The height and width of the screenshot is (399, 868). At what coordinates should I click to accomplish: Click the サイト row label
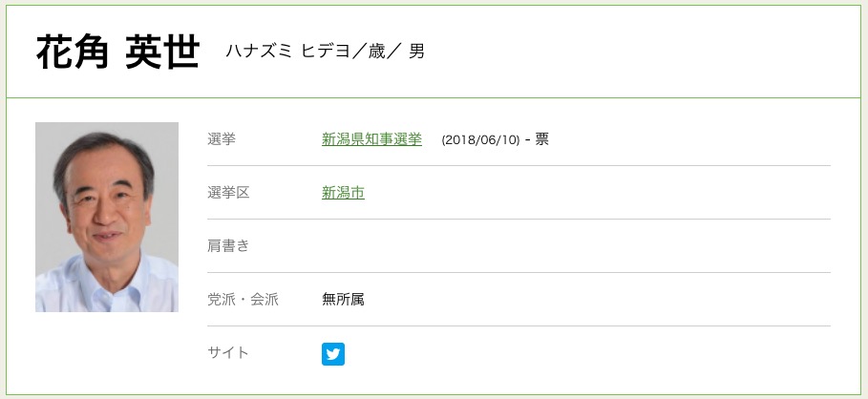point(228,353)
